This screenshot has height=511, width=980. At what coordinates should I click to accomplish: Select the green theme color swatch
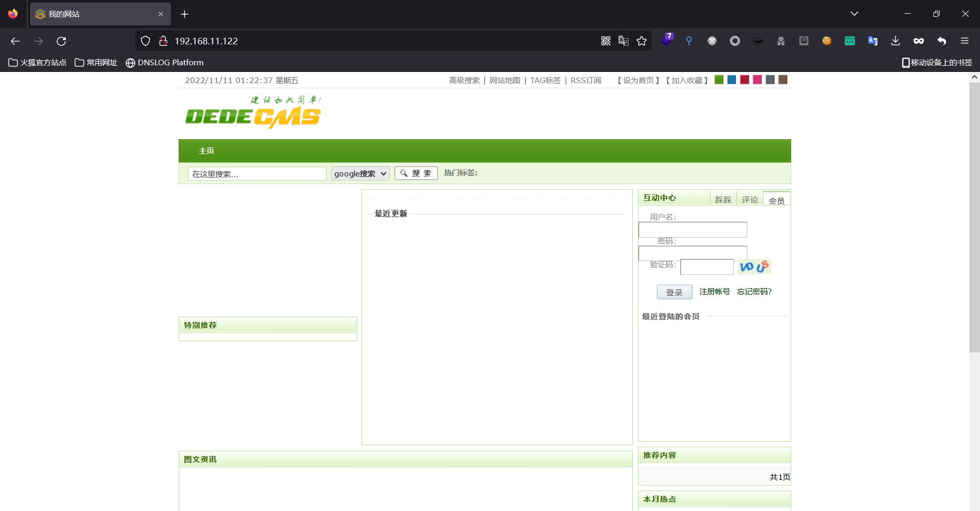click(719, 80)
